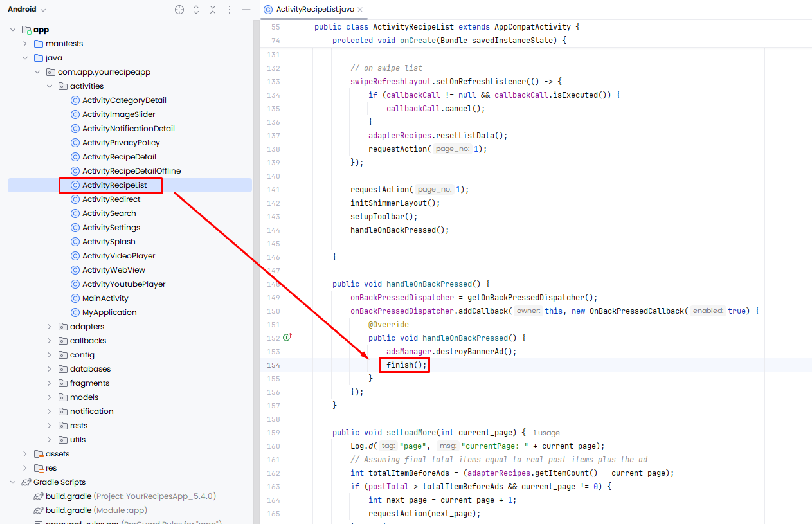Expand the fragments package
Screen dimensions: 812x524
(50, 383)
